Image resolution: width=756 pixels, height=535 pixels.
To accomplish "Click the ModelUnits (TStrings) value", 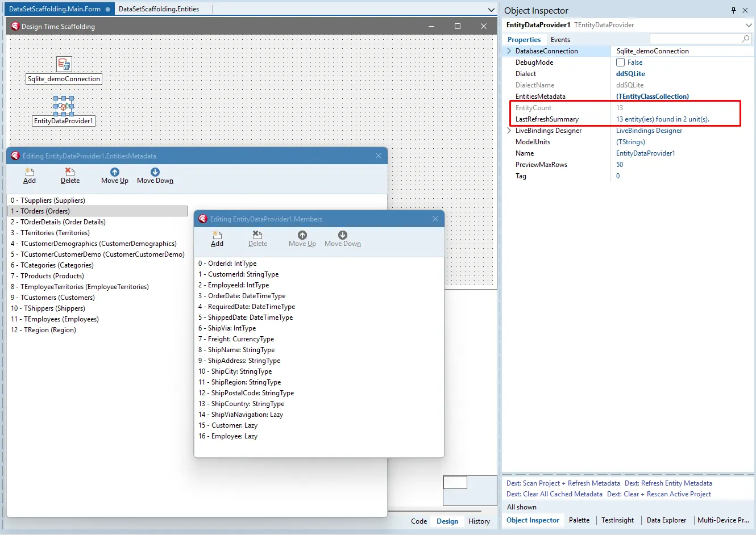I will click(x=630, y=142).
